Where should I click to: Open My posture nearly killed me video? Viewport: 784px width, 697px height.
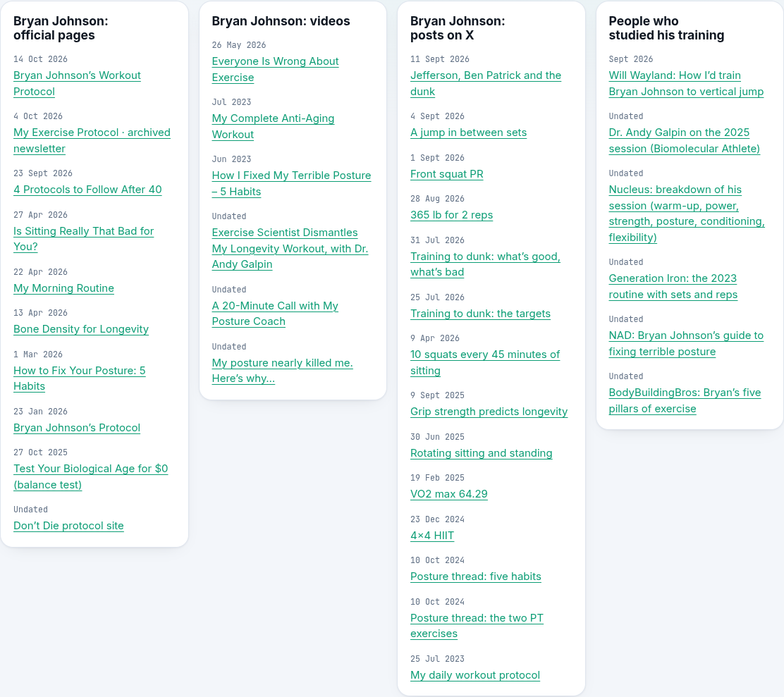click(x=283, y=371)
